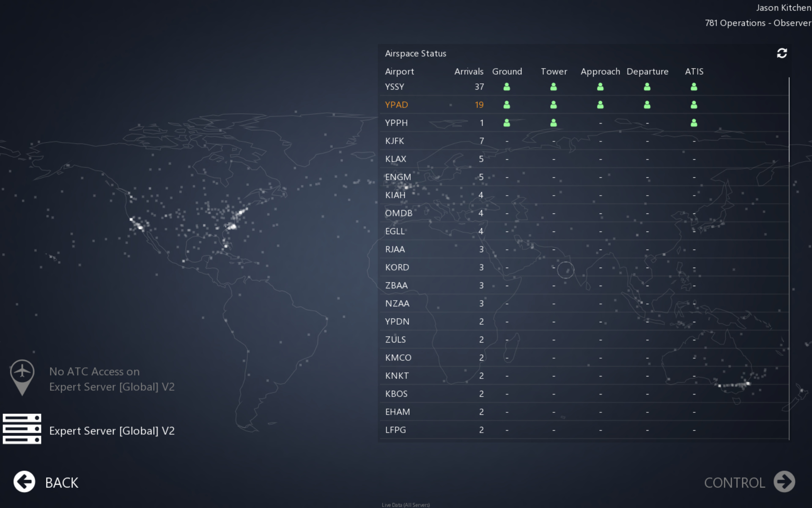This screenshot has height=508, width=812.
Task: Pick the EGLL airport entry
Action: [x=395, y=231]
